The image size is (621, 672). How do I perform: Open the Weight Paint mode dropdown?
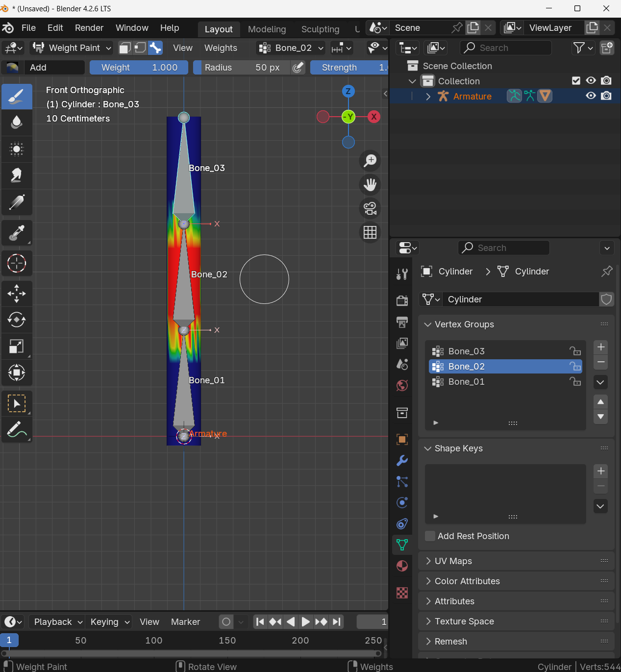pos(72,48)
